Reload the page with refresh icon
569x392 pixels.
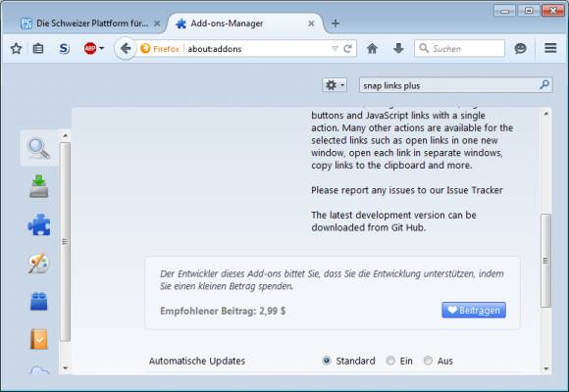[x=347, y=49]
